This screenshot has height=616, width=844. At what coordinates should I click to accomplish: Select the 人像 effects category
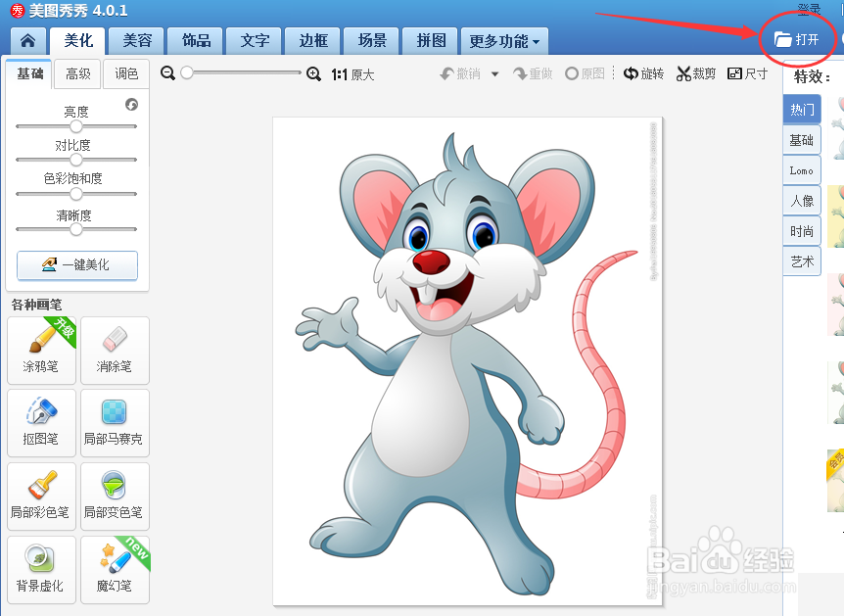[x=802, y=201]
